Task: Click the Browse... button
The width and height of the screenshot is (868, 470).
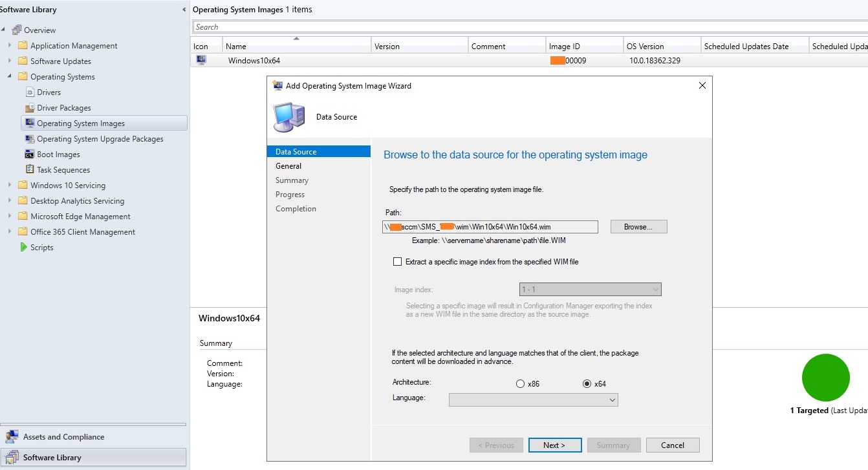Action: pyautogui.click(x=638, y=227)
